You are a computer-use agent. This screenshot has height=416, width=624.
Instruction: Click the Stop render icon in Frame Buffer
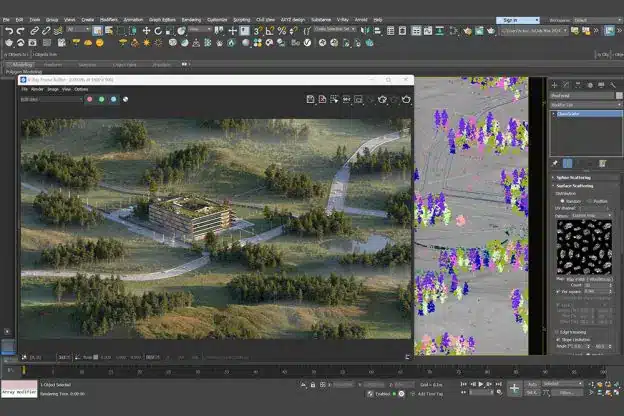click(394, 99)
